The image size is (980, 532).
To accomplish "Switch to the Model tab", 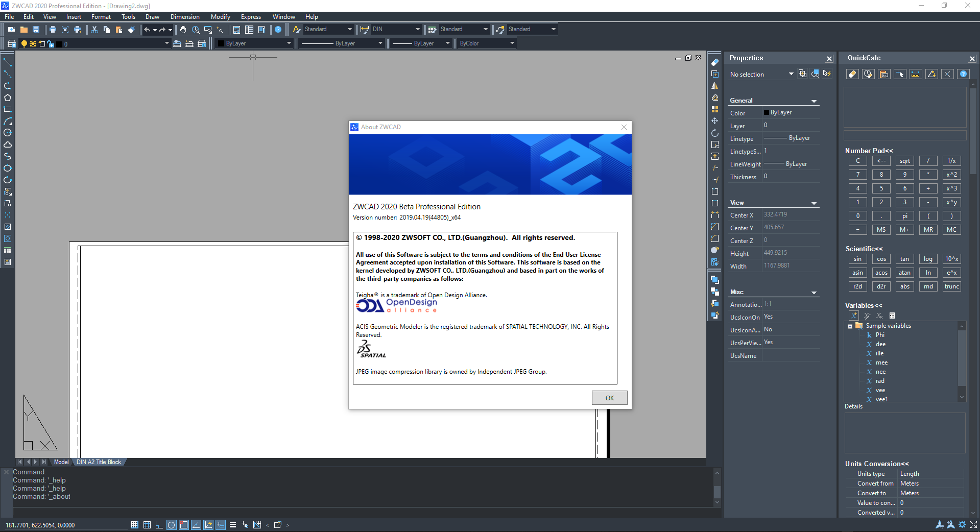I will point(61,462).
